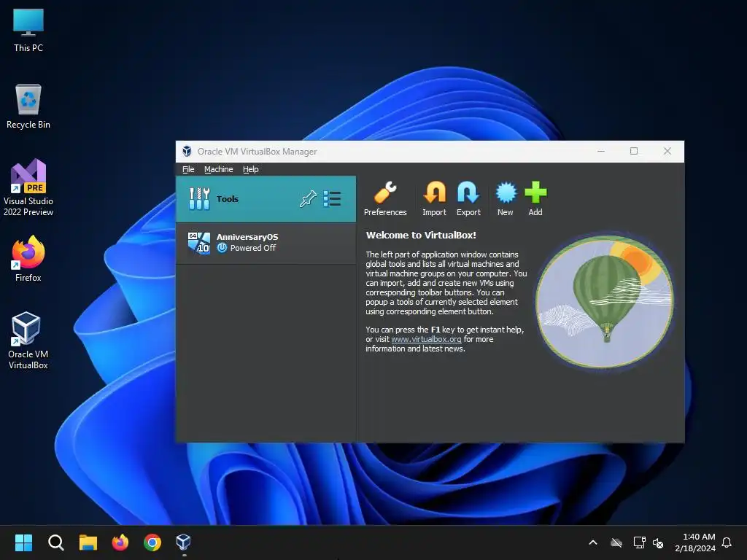Viewport: 747px width, 560px height.
Task: Click the Welcome to VirtualBox! heading
Action: tap(421, 235)
